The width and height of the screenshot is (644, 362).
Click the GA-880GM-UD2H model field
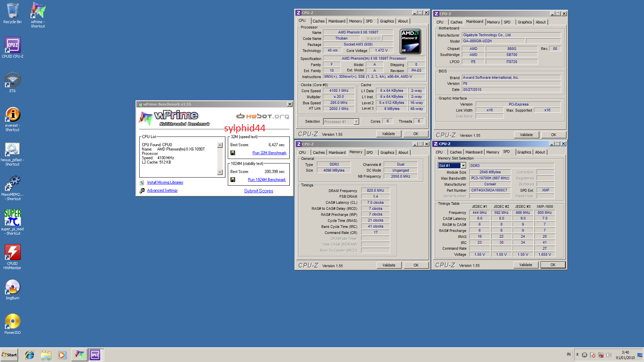click(x=493, y=41)
